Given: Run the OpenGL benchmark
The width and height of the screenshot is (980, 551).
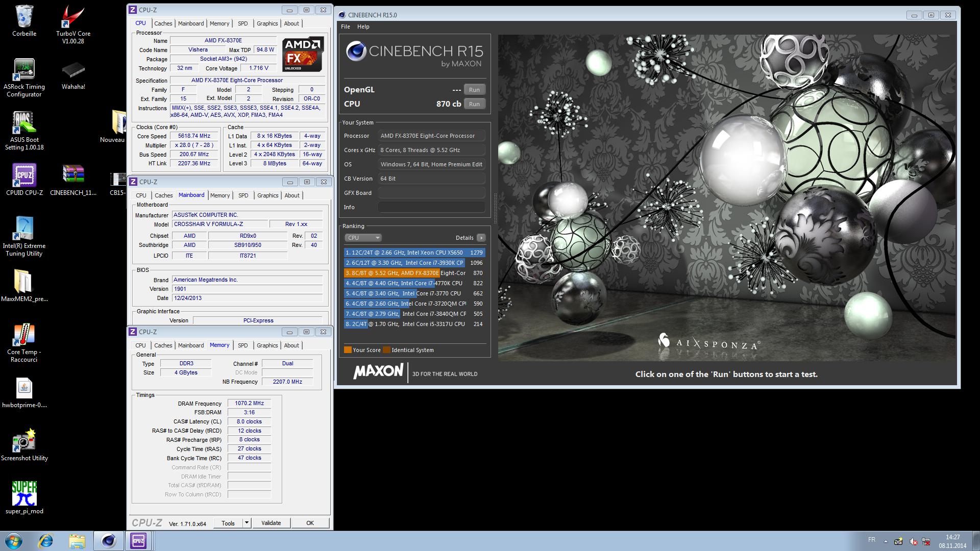Looking at the screenshot, I should (474, 90).
